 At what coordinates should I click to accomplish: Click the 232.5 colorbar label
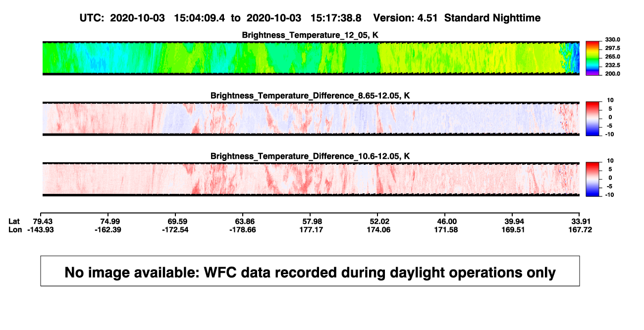pos(612,65)
